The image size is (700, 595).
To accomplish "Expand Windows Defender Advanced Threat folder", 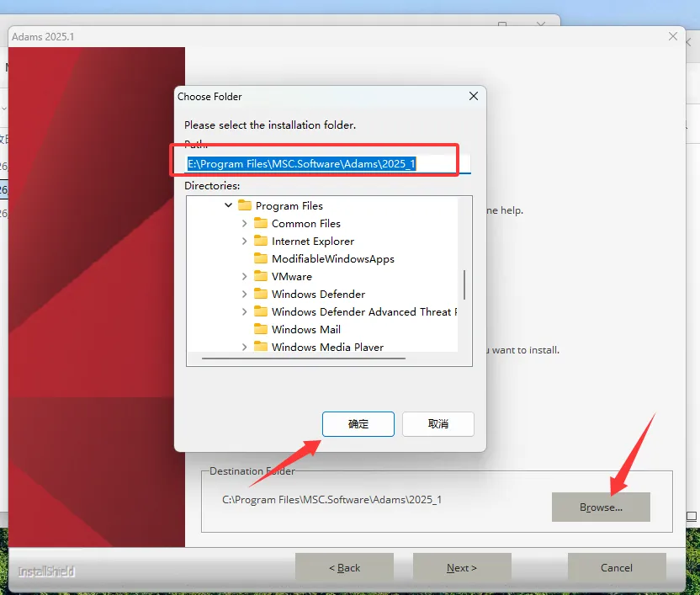I will [x=244, y=311].
